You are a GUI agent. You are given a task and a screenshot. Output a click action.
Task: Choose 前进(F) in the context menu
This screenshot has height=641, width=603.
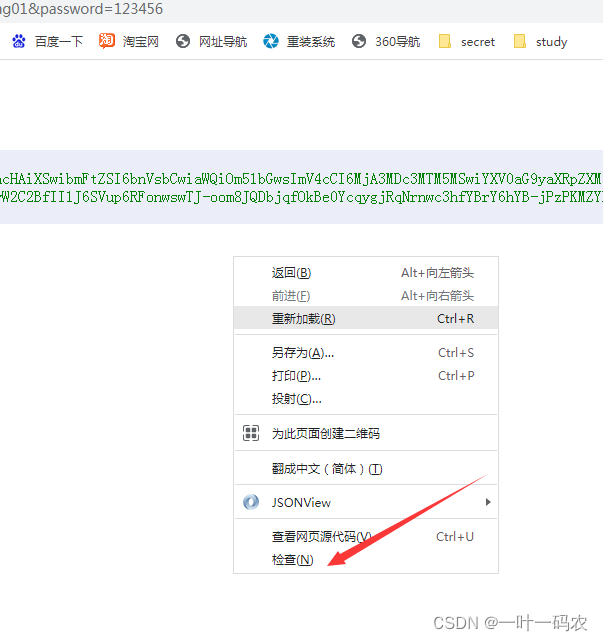[366, 296]
